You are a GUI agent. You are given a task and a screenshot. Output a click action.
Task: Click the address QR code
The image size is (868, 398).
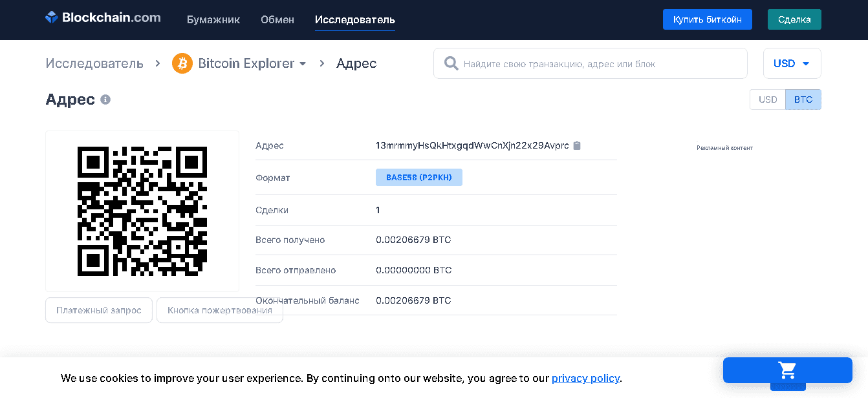[x=142, y=211]
